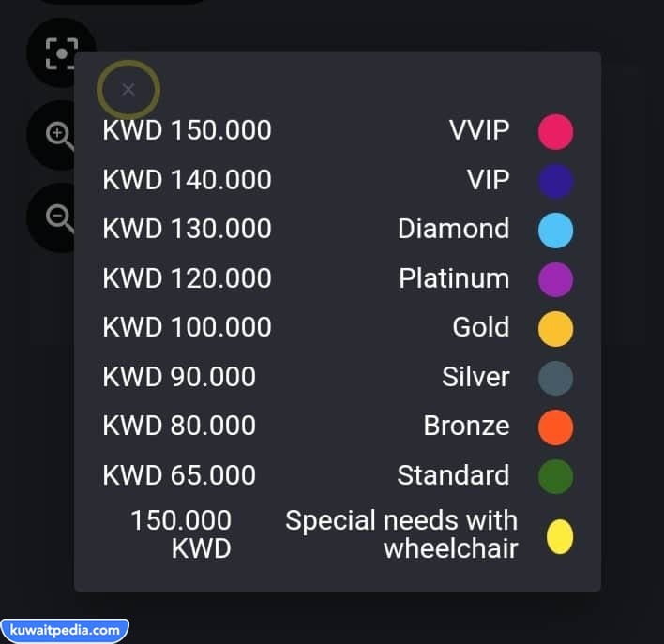Image resolution: width=664 pixels, height=644 pixels.
Task: Choose the orange-yellow Gold color dot
Action: 555,329
